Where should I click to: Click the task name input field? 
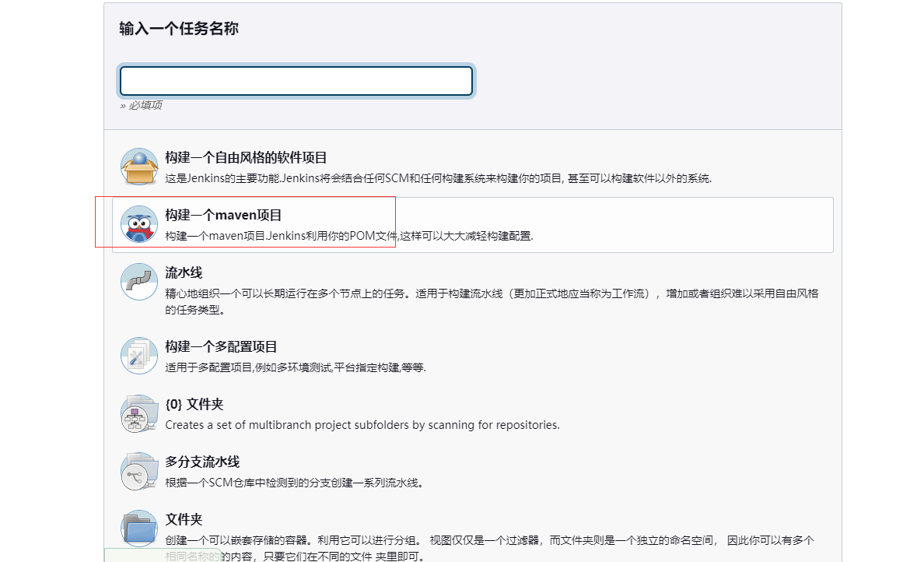pos(296,81)
